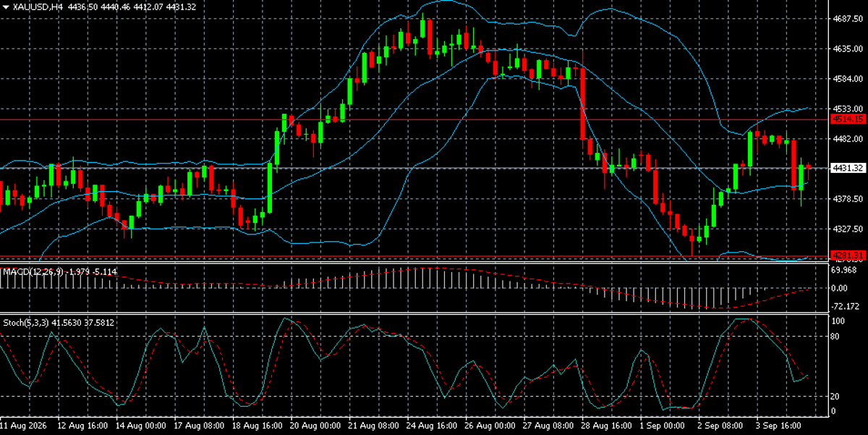
Task: Click the red 4514.15 price level label
Action: 849,118
